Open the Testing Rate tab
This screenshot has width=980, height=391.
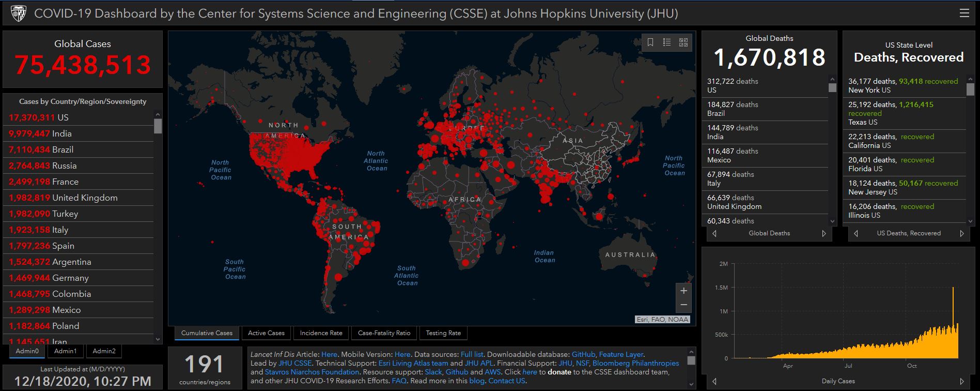click(443, 333)
